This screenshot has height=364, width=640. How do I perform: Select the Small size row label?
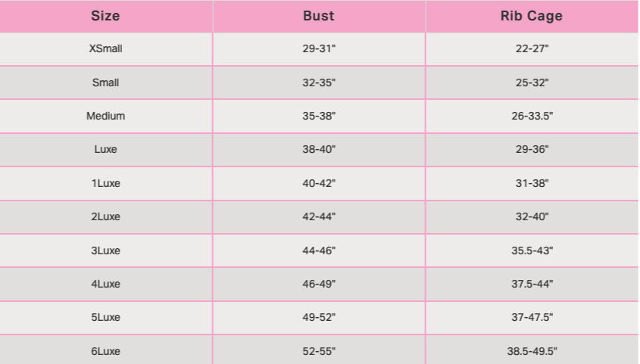click(105, 82)
